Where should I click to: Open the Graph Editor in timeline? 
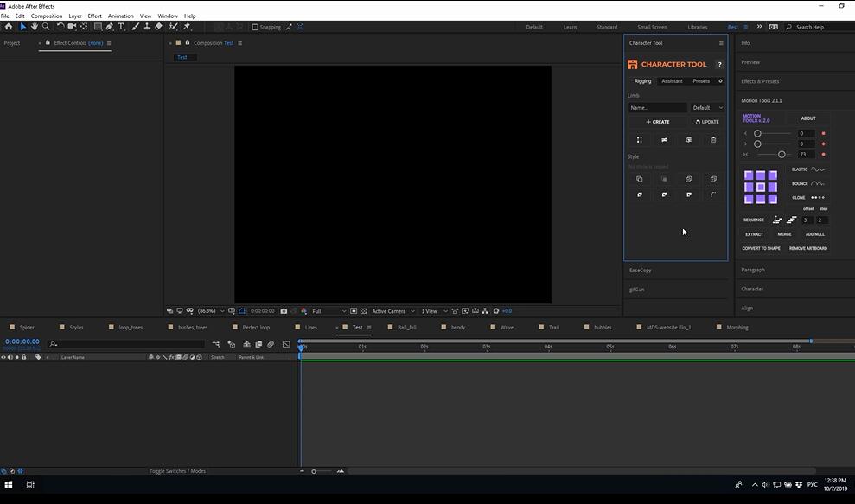[x=286, y=344]
